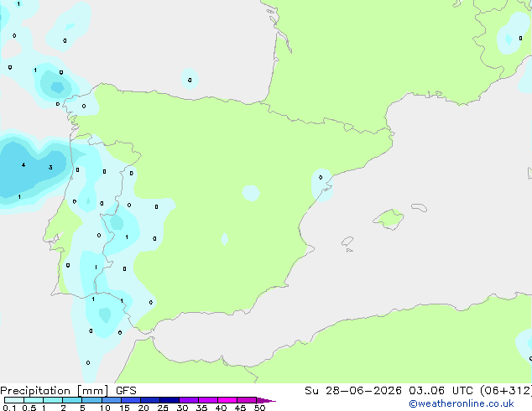Click the "0.1" legend value label
The width and height of the screenshot is (532, 411).
[9, 408]
